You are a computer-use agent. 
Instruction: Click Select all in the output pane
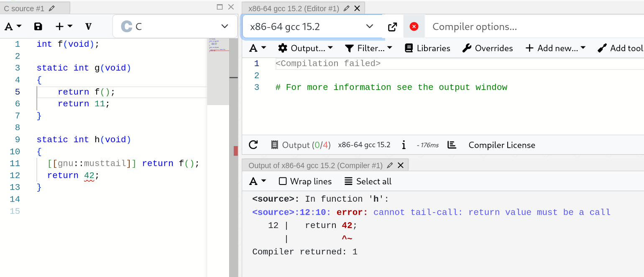point(368,181)
